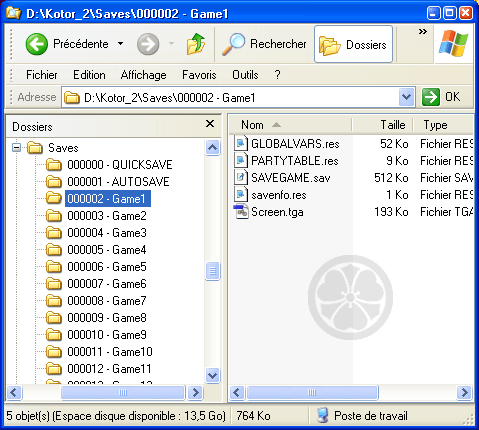This screenshot has width=479, height=430.
Task: Show more toolbar buttons chevron
Action: coord(423,32)
